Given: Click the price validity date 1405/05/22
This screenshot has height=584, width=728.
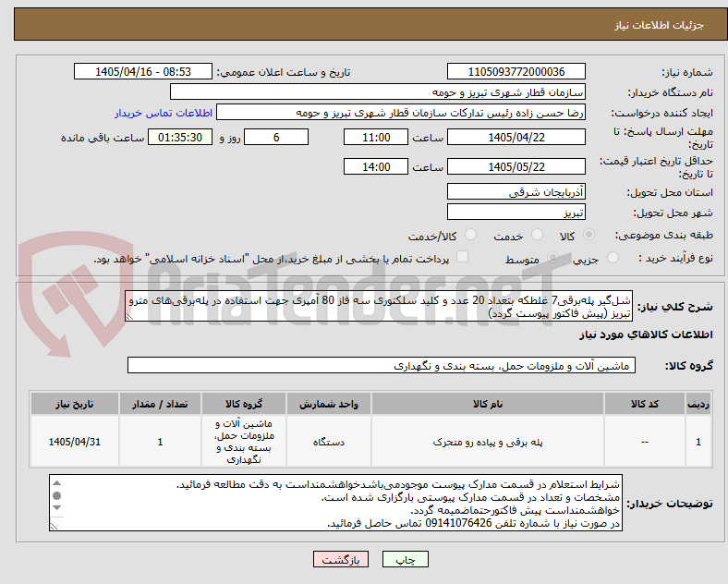Looking at the screenshot, I should point(516,166).
